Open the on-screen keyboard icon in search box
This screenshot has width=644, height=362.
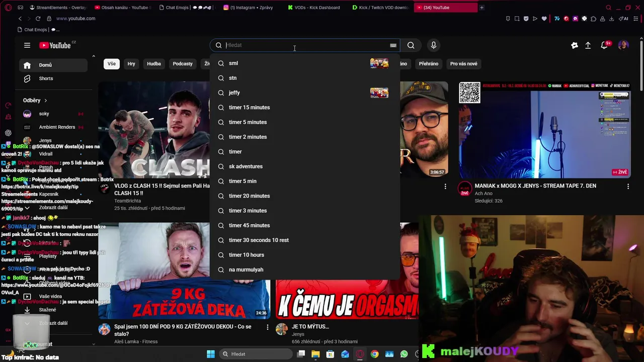click(x=393, y=45)
